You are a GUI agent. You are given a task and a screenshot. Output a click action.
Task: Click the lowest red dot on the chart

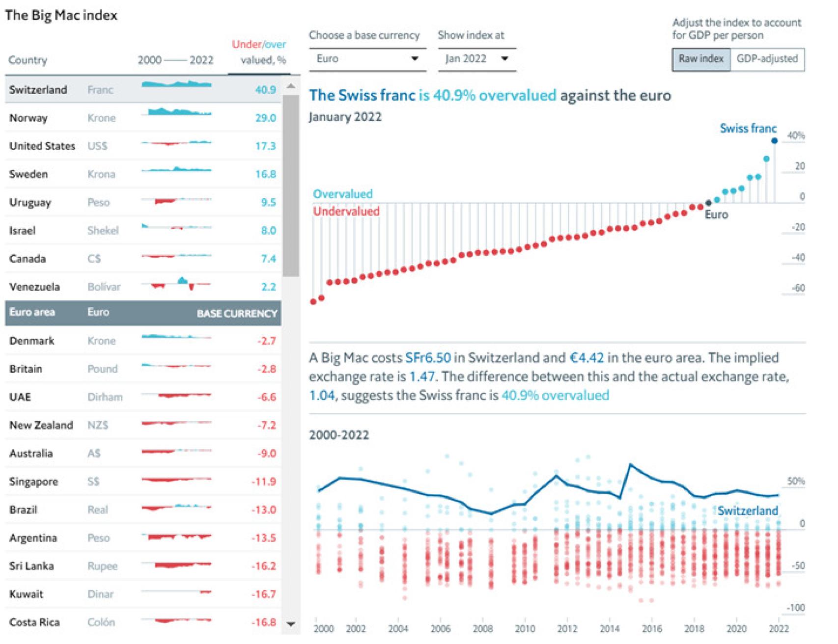(x=313, y=301)
